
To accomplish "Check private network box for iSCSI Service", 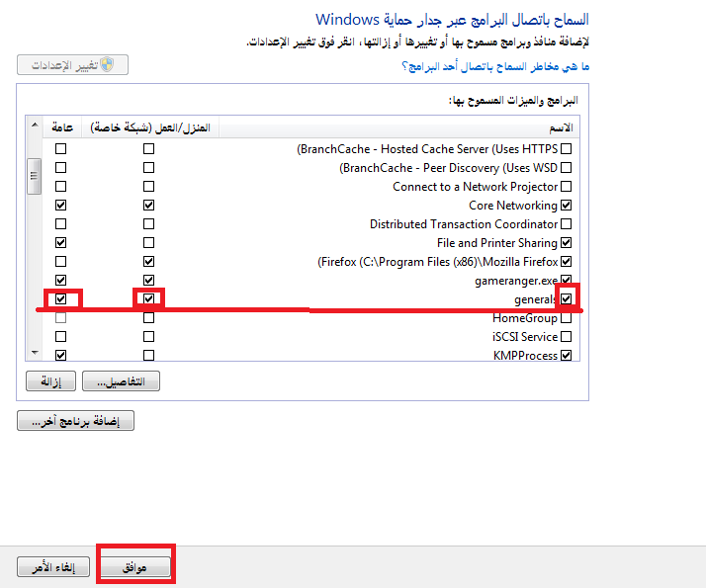I will pos(148,337).
